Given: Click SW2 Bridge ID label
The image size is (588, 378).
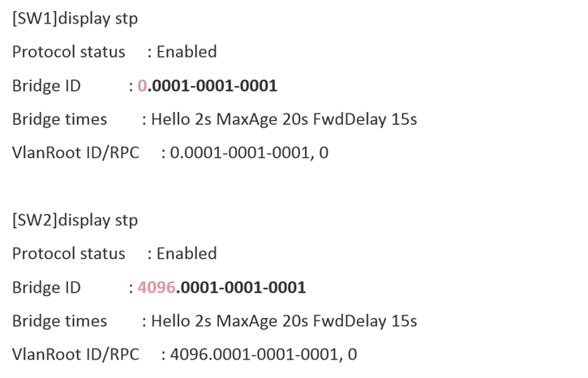Looking at the screenshot, I should 46,288.
